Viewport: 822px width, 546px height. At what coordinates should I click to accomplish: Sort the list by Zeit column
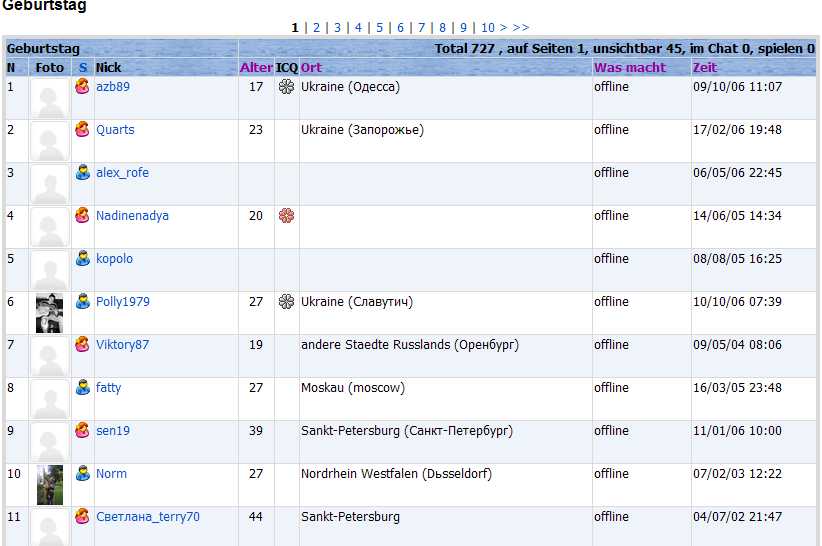coord(704,68)
